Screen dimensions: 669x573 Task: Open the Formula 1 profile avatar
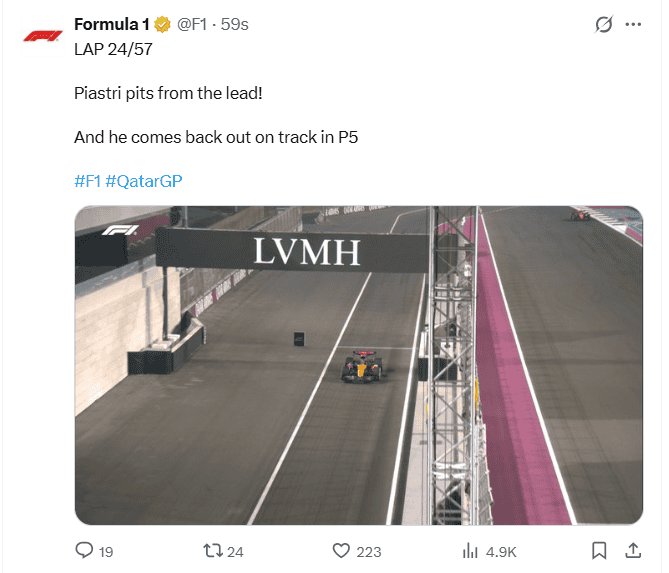click(43, 37)
